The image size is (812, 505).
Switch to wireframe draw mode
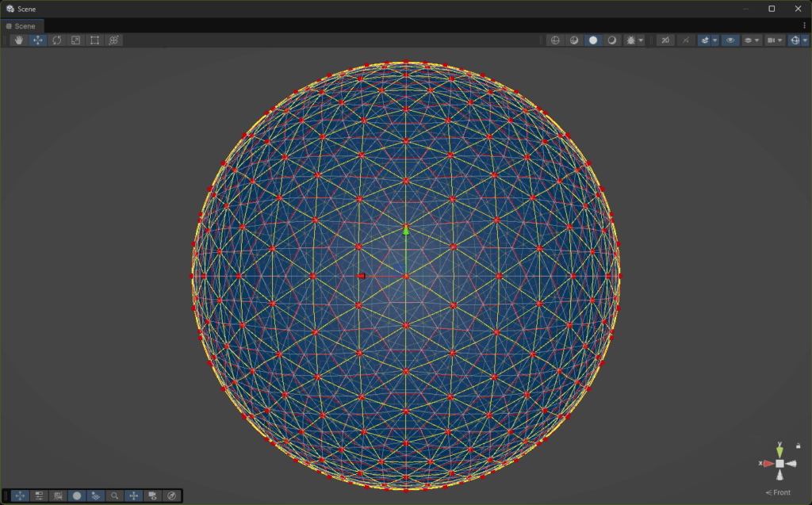coord(555,40)
